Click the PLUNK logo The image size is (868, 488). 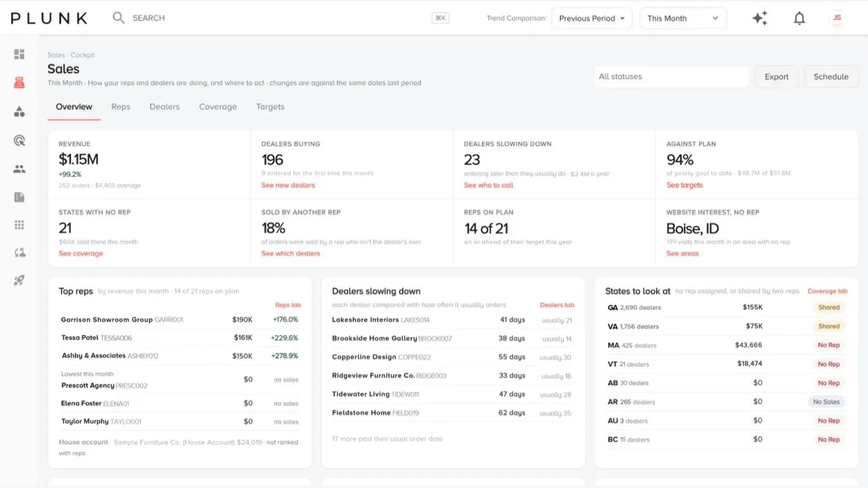pos(49,18)
